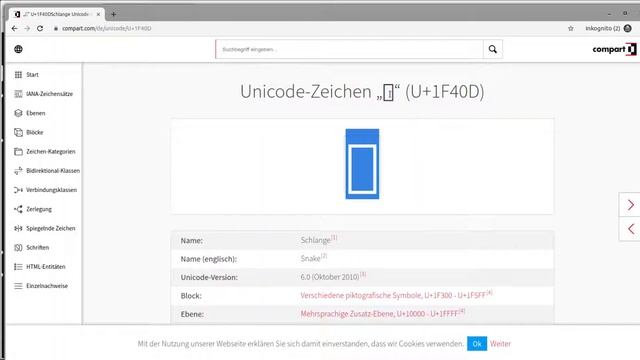This screenshot has width=640, height=360.
Task: Reload the page with refresh icon
Action: (40, 29)
